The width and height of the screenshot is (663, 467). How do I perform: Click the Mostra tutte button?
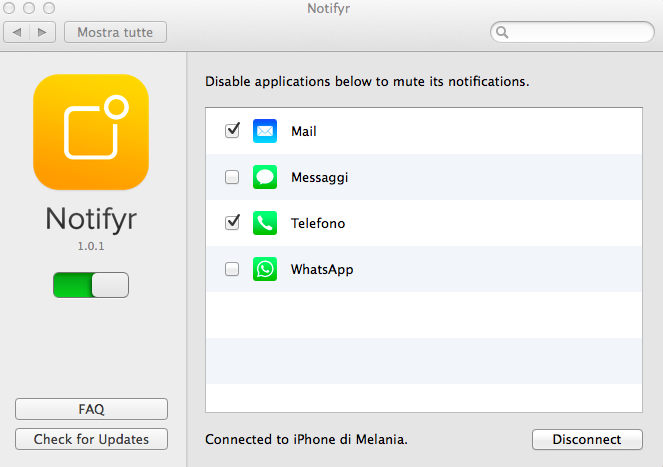pos(115,32)
